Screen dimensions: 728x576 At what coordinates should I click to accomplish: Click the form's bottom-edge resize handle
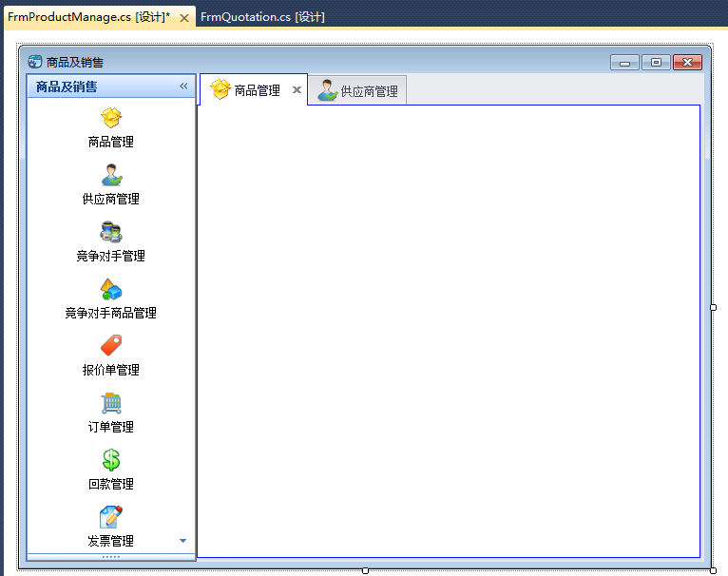[365, 571]
